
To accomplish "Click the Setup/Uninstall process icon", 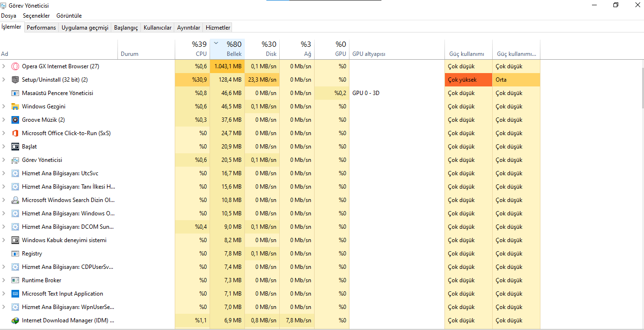I will pyautogui.click(x=15, y=80).
